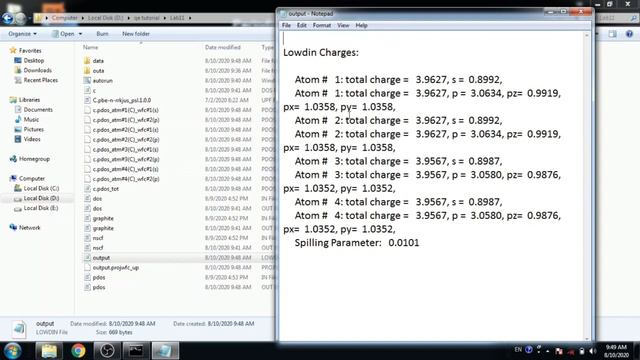This screenshot has height=360, width=640.
Task: Open the Format menu in Notepad
Action: pyautogui.click(x=322, y=25)
